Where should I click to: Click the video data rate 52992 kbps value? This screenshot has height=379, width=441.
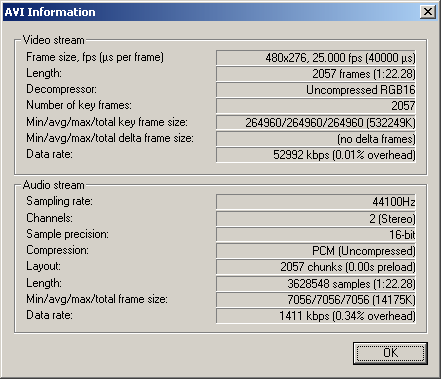coord(316,155)
